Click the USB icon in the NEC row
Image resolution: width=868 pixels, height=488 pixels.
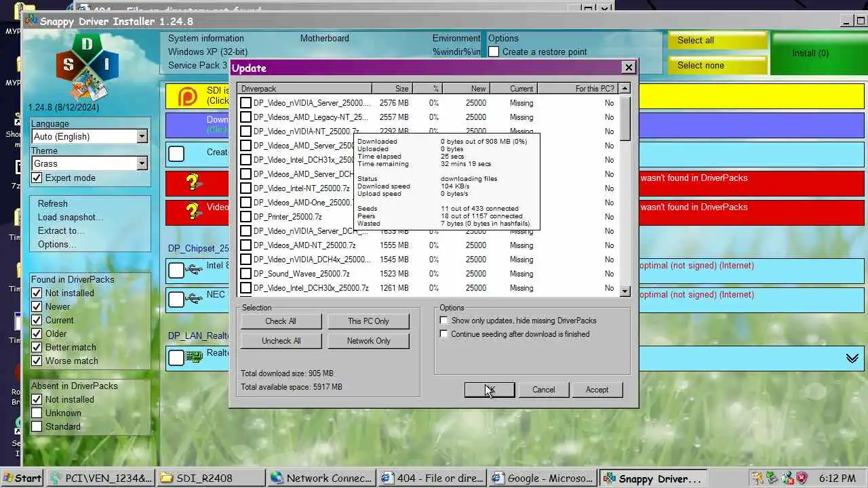pos(193,298)
